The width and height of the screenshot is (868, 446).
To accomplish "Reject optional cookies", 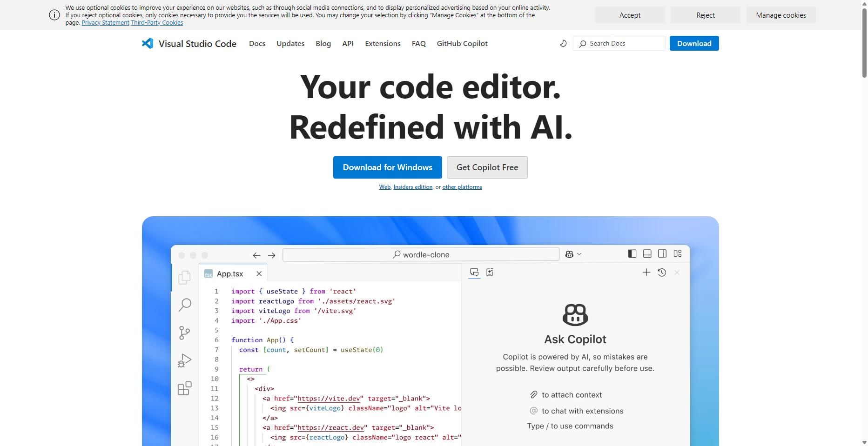I will (x=705, y=15).
